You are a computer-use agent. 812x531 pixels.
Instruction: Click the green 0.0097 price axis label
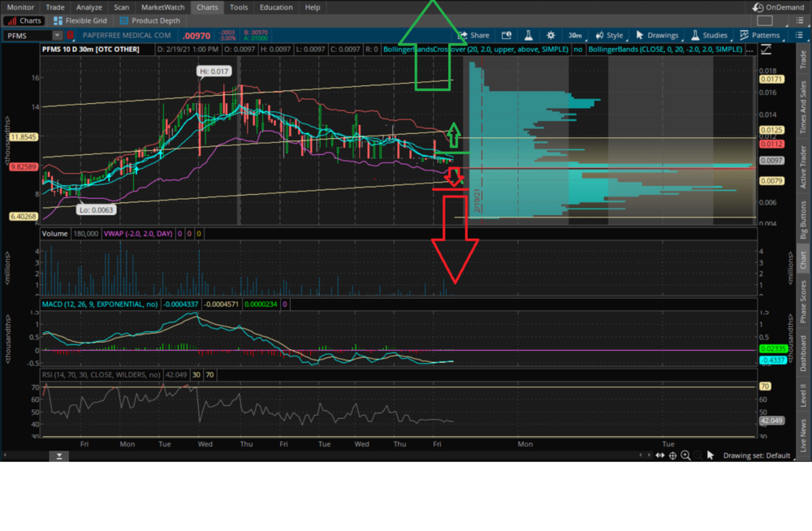[x=770, y=161]
